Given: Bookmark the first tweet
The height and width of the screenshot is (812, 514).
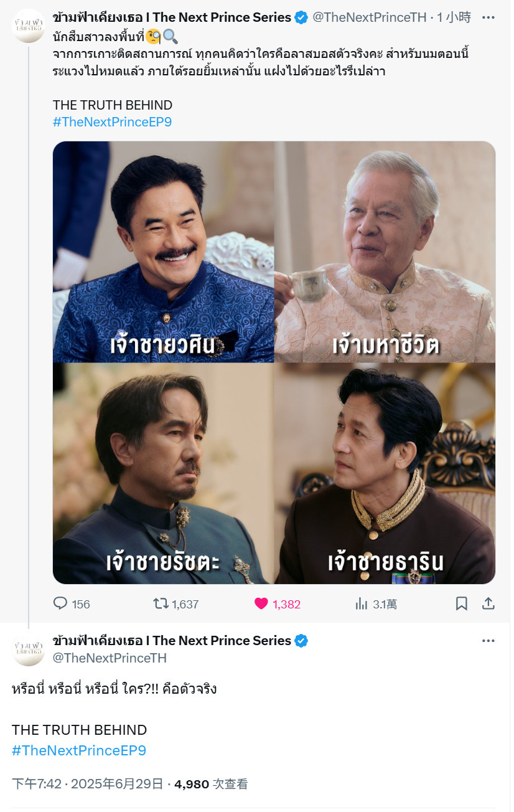Looking at the screenshot, I should pos(462,603).
